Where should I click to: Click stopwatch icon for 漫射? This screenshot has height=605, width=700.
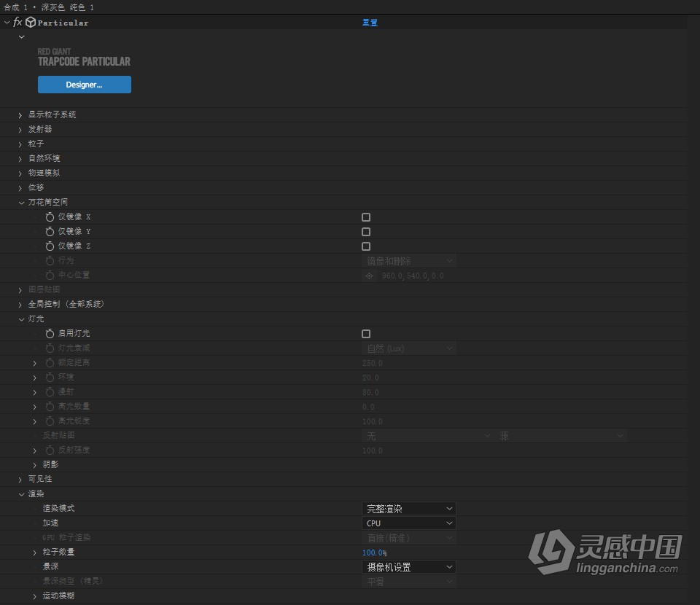50,391
